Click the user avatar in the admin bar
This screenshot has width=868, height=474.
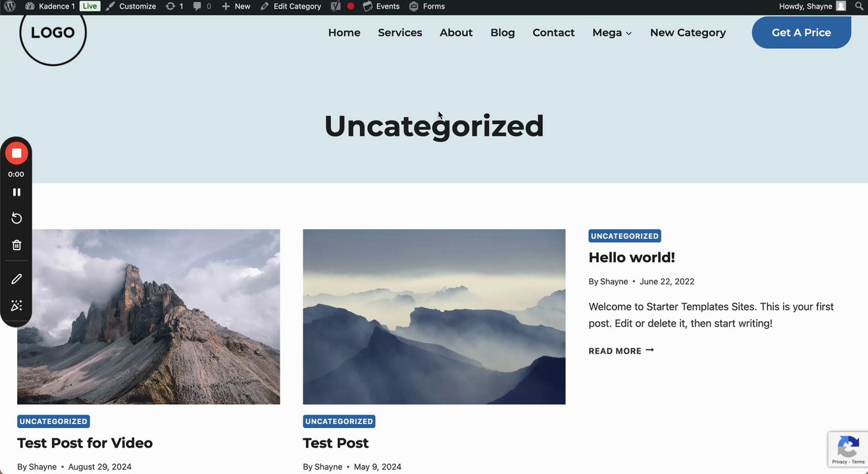coord(841,6)
